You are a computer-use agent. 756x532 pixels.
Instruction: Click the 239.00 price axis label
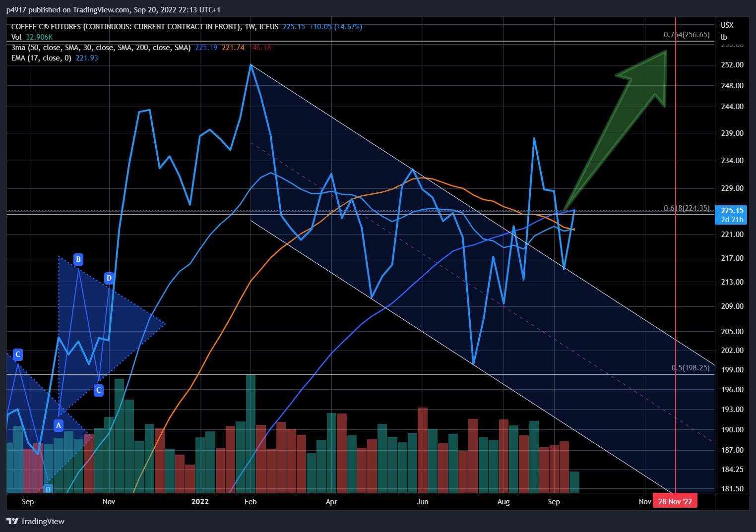[732, 133]
